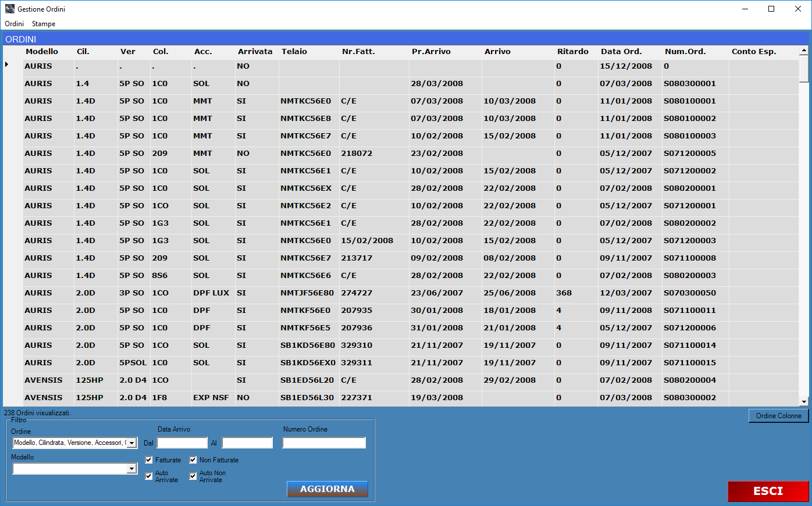812x506 pixels.
Task: Focus the Dal date input field
Action: pos(182,443)
